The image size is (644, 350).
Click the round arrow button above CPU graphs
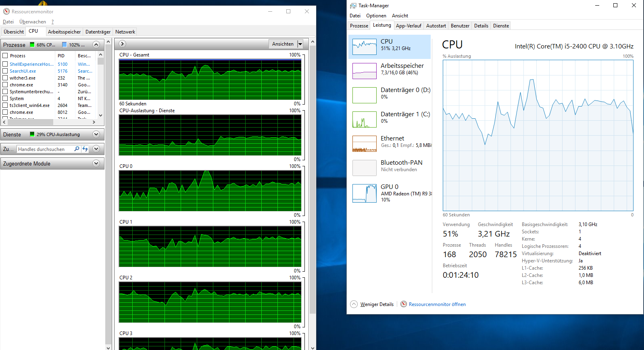tap(123, 44)
